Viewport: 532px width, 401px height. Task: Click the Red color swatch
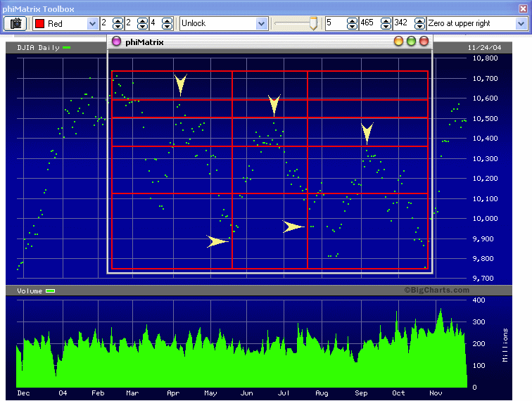click(39, 23)
